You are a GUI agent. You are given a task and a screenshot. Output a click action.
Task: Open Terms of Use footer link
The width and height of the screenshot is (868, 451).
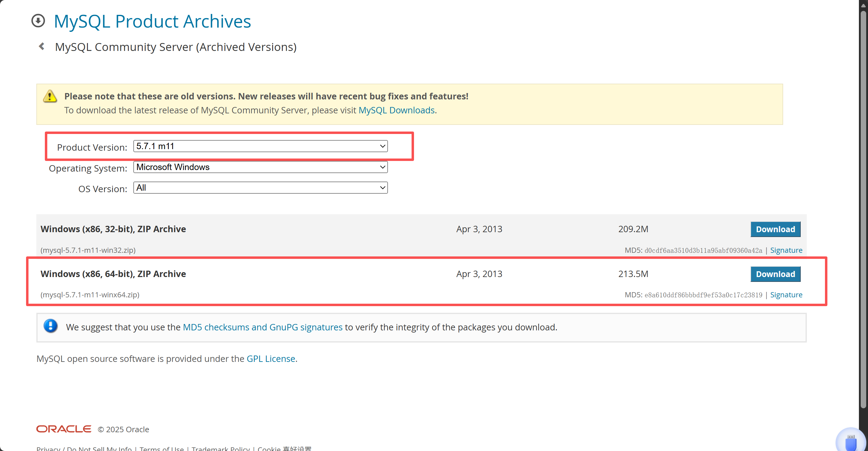click(x=162, y=448)
